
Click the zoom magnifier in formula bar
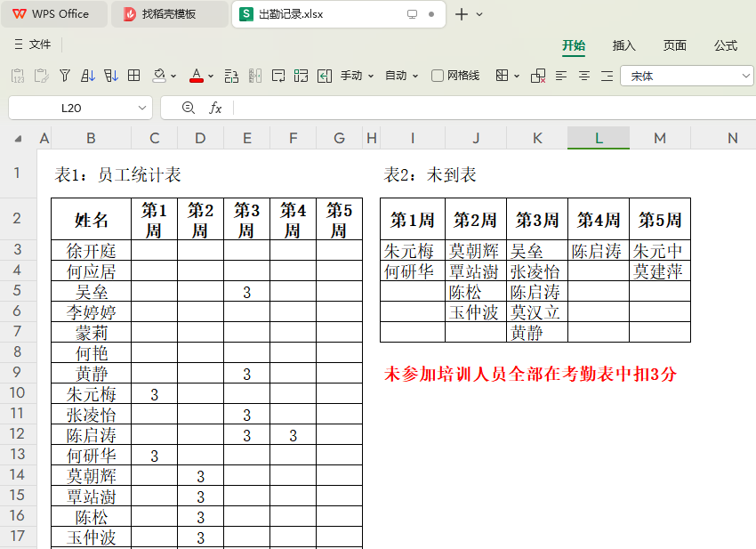point(189,108)
